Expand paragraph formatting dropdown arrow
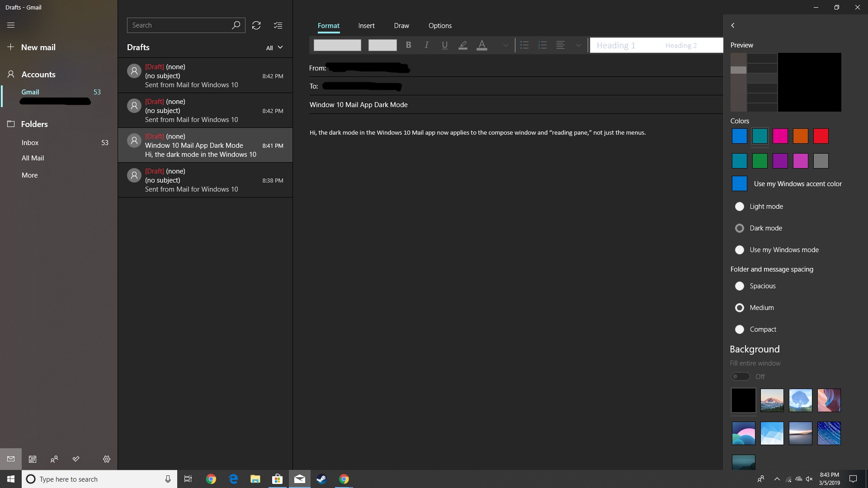This screenshot has height=488, width=868. click(578, 45)
